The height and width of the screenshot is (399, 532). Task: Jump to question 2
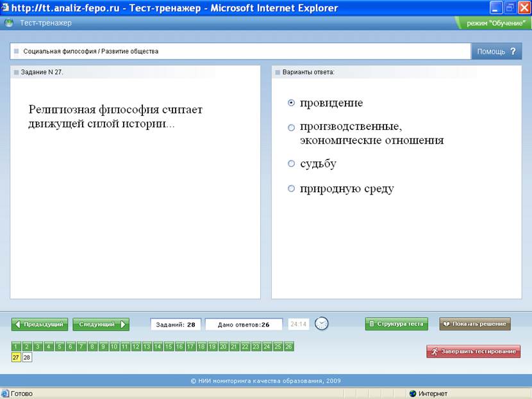(27, 346)
